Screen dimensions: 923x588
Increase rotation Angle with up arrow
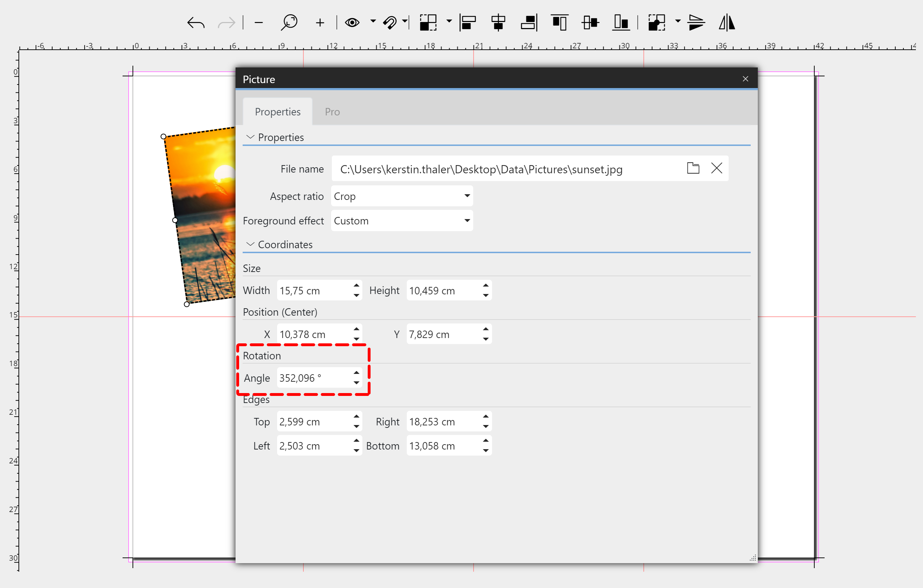[x=356, y=373]
